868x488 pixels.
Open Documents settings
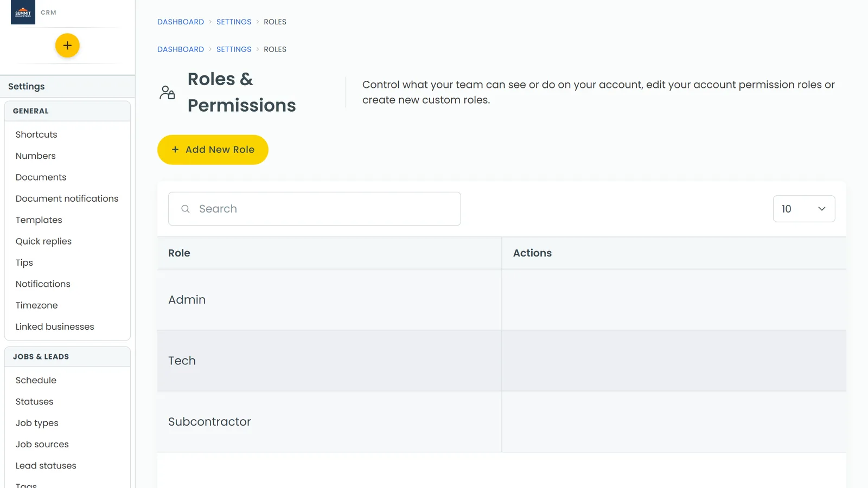point(41,177)
